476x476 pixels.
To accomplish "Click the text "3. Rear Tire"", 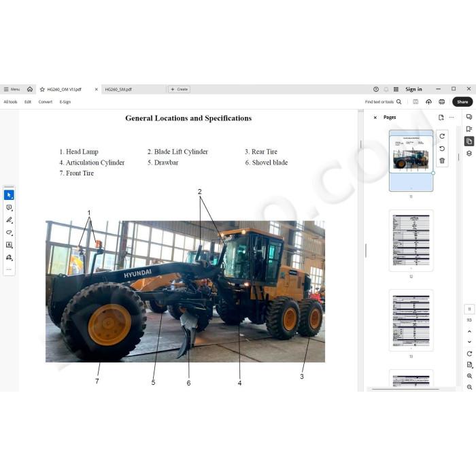I will tap(261, 152).
